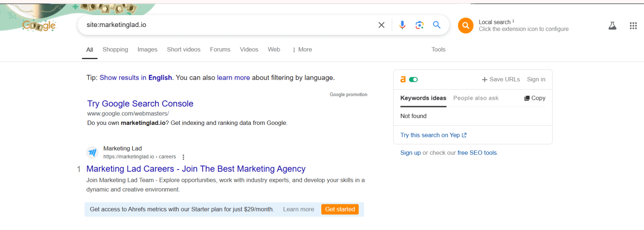
Task: Switch to Shopping results tab
Action: pyautogui.click(x=115, y=50)
